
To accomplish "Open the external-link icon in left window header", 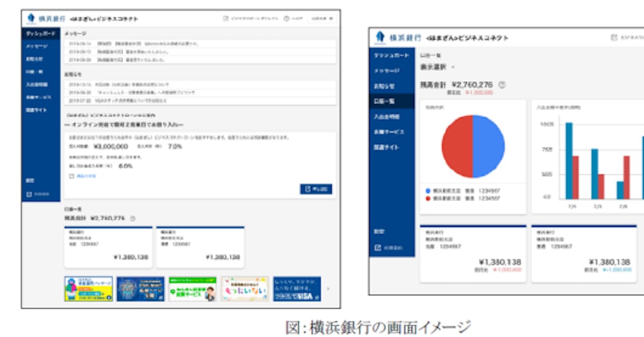I will 226,18.
